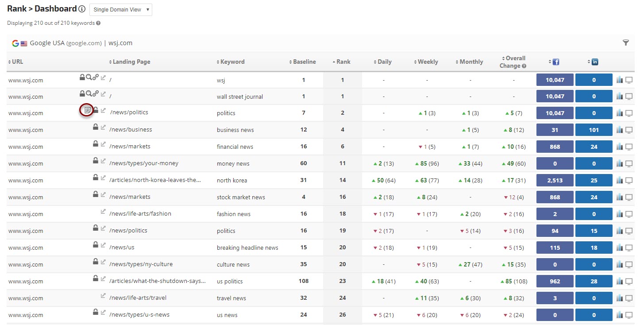Click the monitor icon in the travel news row

click(x=629, y=298)
